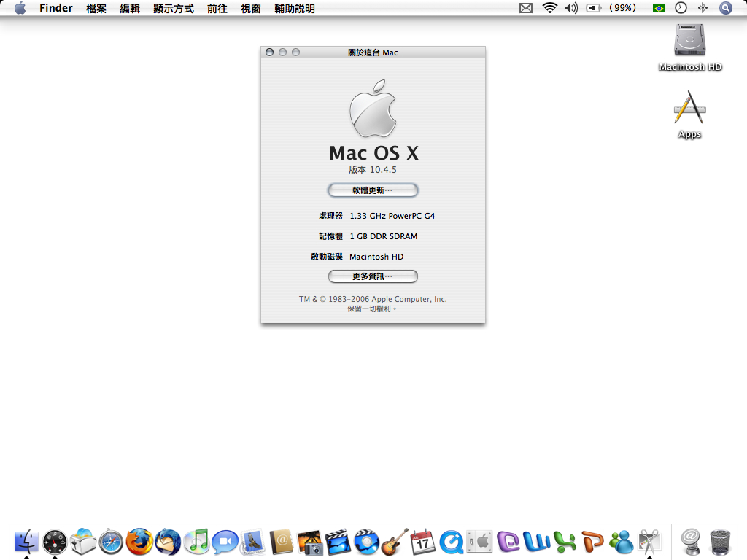
Task: Open System Preferences from Dock
Action: [479, 542]
